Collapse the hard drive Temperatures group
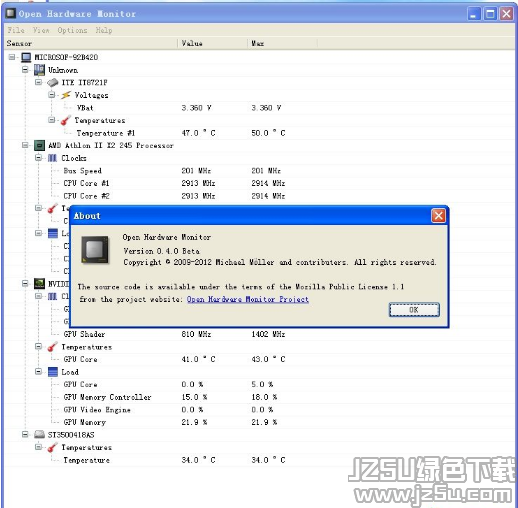This screenshot has width=518, height=508. click(39, 447)
